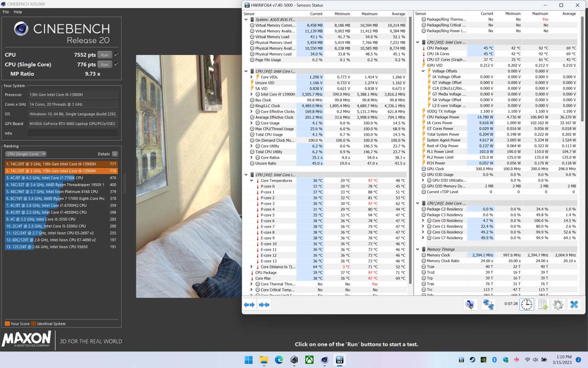This screenshot has height=368, width=588.
Task: Open the sensor search magnifier icon in HWiNFO
Action: [470, 304]
